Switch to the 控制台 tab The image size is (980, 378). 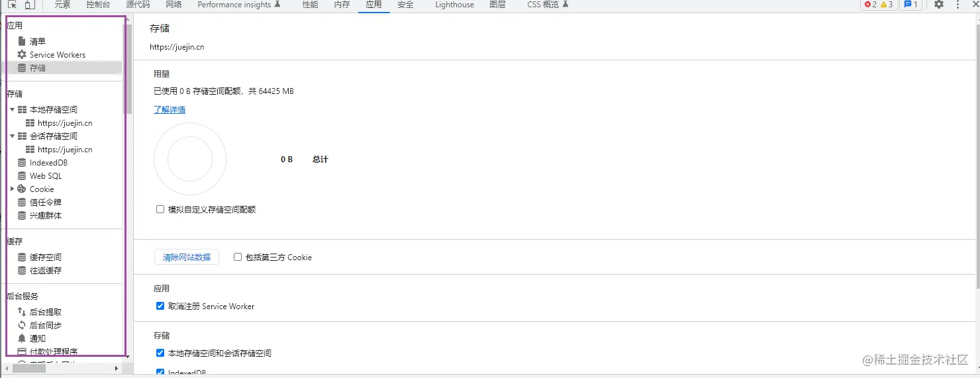(x=98, y=5)
